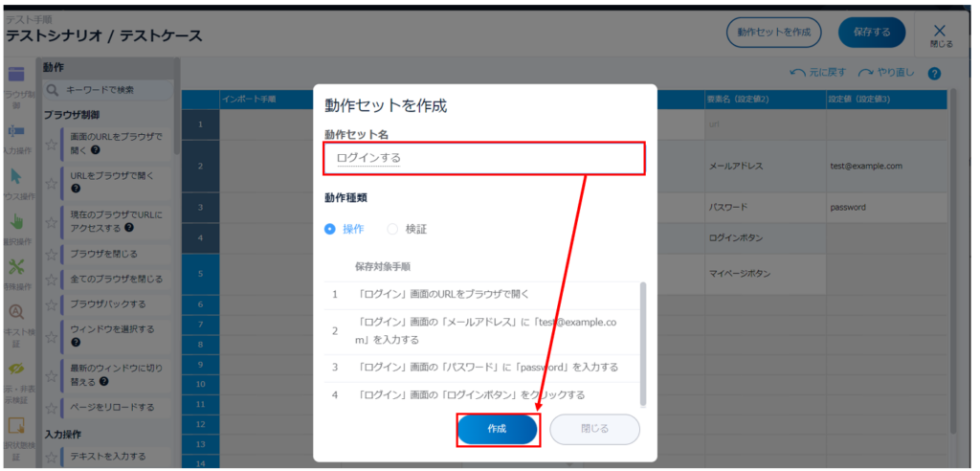Select the 検証 radio button
This screenshot has width=980, height=471.
click(x=392, y=229)
